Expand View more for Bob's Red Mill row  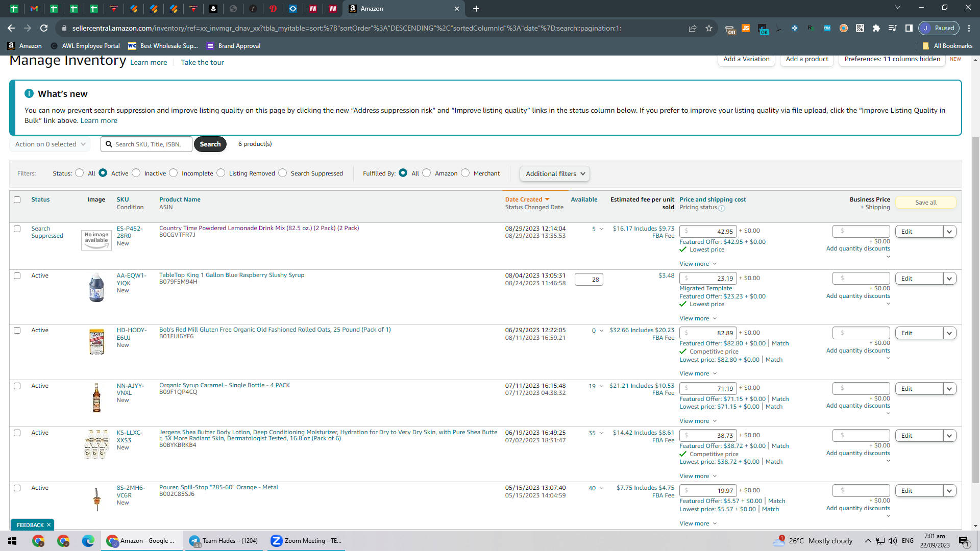[698, 373]
